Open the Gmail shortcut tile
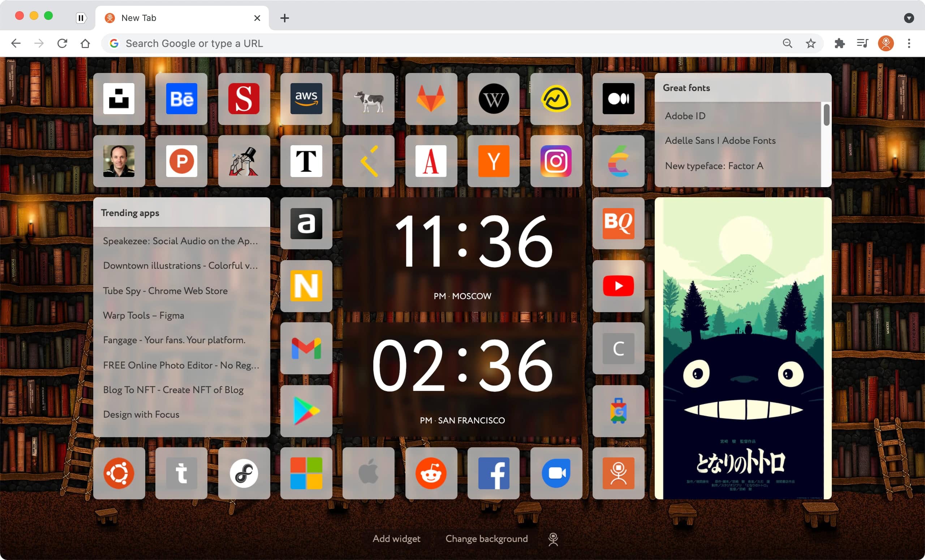This screenshot has width=925, height=560. point(306,348)
